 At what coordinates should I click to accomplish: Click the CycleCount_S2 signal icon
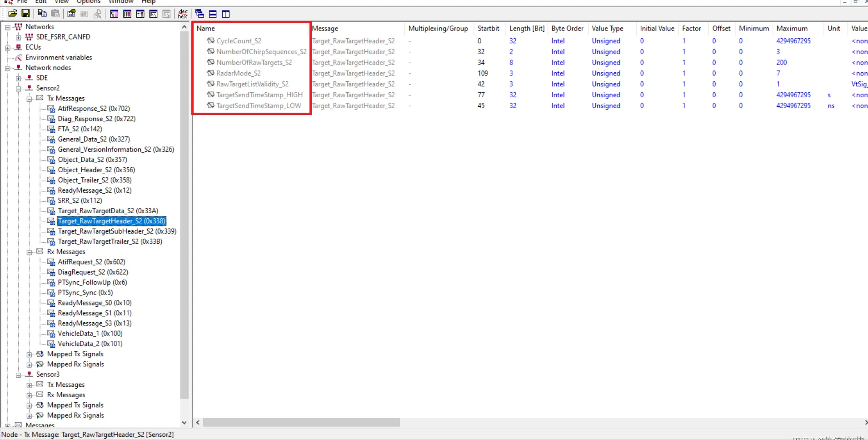click(x=210, y=41)
